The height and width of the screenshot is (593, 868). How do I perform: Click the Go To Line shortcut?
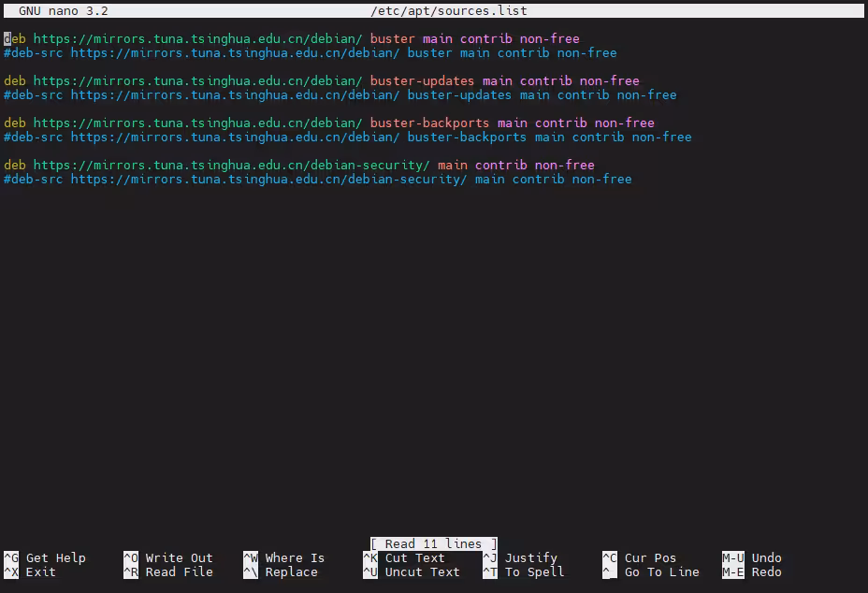point(651,572)
